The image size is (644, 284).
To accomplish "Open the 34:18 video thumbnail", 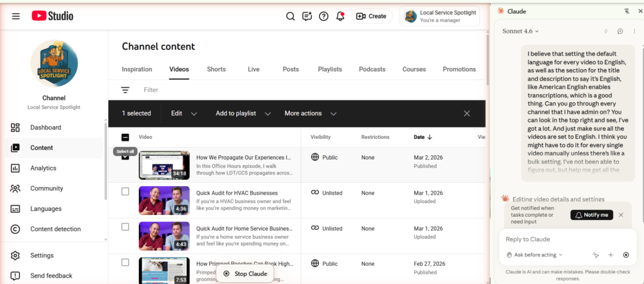I will click(164, 165).
